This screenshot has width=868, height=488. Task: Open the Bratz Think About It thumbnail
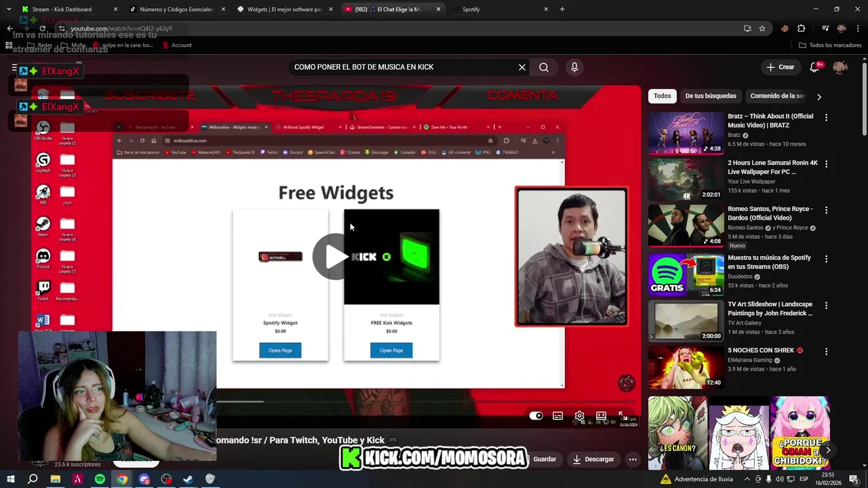tap(686, 133)
